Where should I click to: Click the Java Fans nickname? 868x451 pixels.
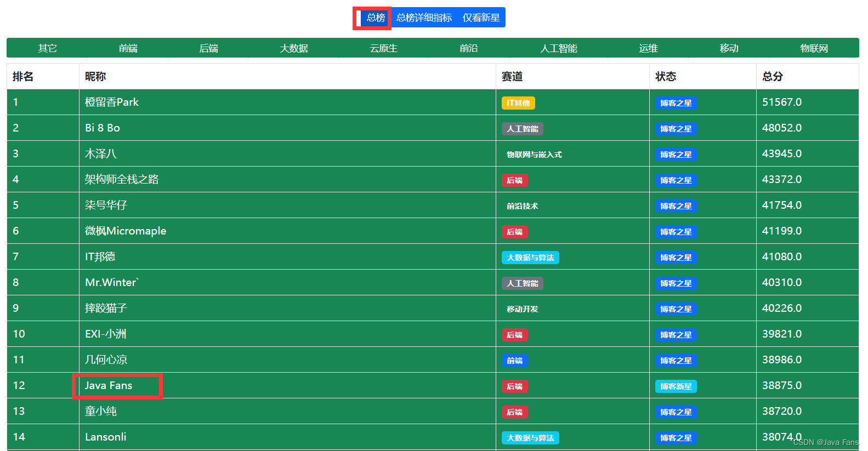[109, 386]
